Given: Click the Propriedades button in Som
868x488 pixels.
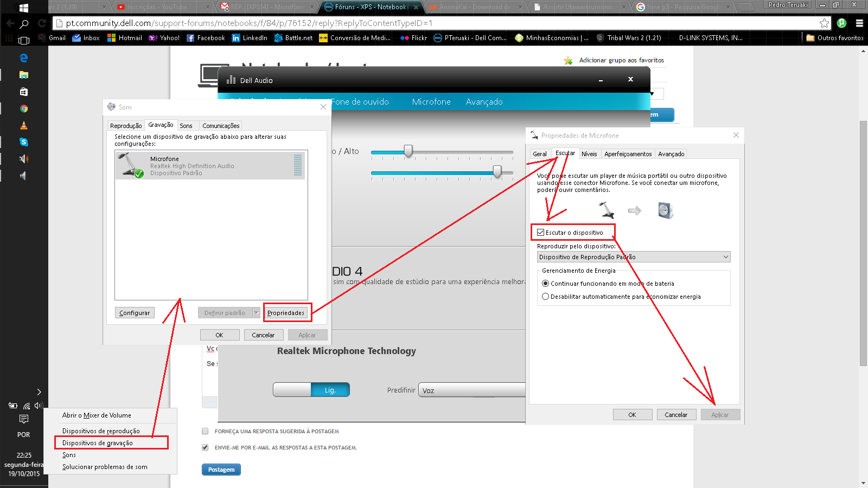Looking at the screenshot, I should pyautogui.click(x=286, y=313).
